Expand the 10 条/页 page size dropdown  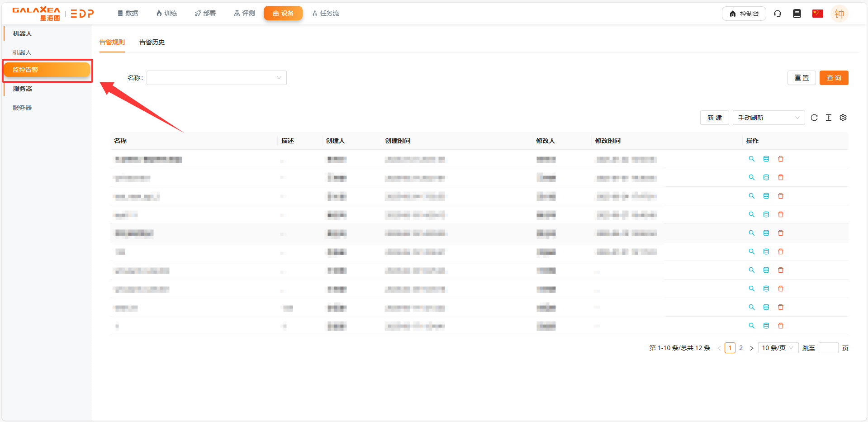(x=778, y=348)
